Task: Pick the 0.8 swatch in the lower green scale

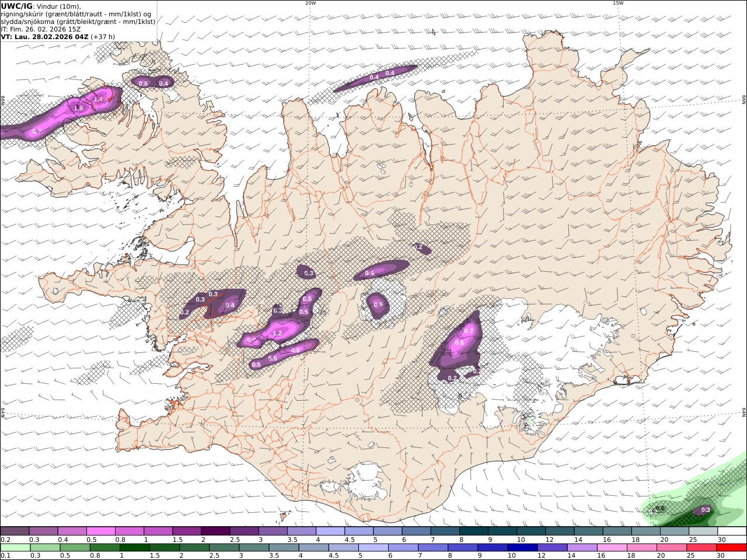Action: coord(105,547)
